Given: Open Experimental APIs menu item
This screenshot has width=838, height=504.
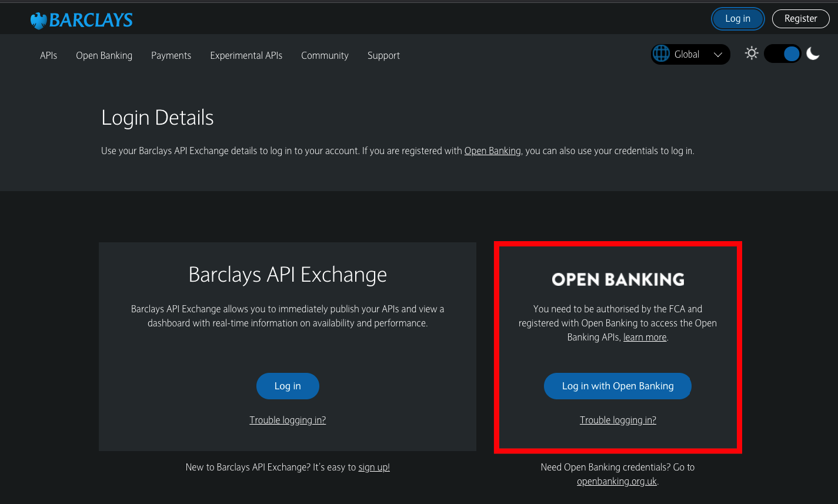Looking at the screenshot, I should [x=246, y=55].
